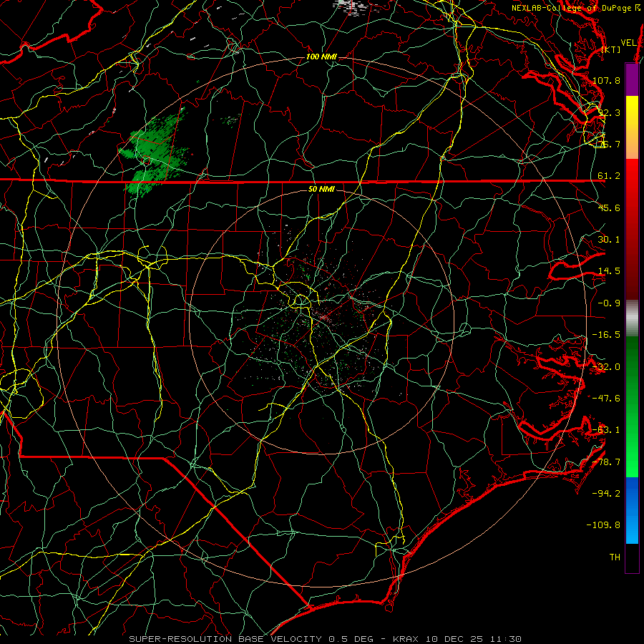
Task: Select the 61.2 value on velocity scale
Action: pyautogui.click(x=609, y=176)
